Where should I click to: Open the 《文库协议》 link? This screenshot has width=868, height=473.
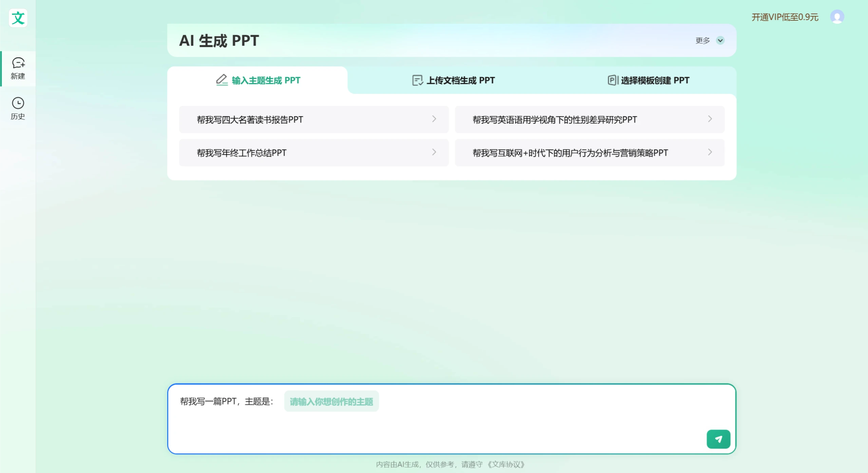coord(506,464)
